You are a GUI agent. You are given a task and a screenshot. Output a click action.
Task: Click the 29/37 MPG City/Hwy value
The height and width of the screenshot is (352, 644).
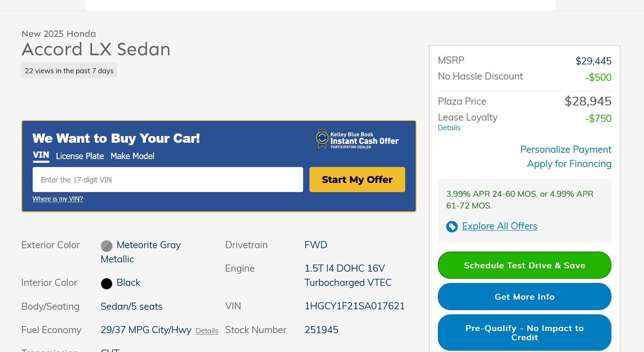[146, 330]
